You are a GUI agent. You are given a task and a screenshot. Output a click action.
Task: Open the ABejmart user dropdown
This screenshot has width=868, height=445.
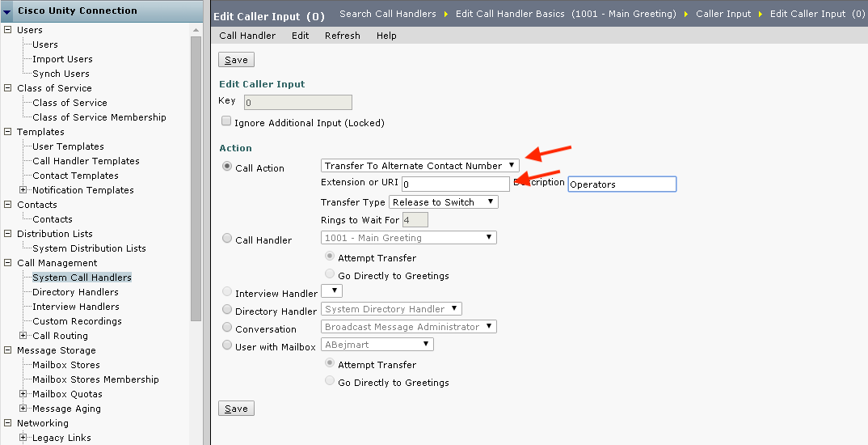(377, 345)
